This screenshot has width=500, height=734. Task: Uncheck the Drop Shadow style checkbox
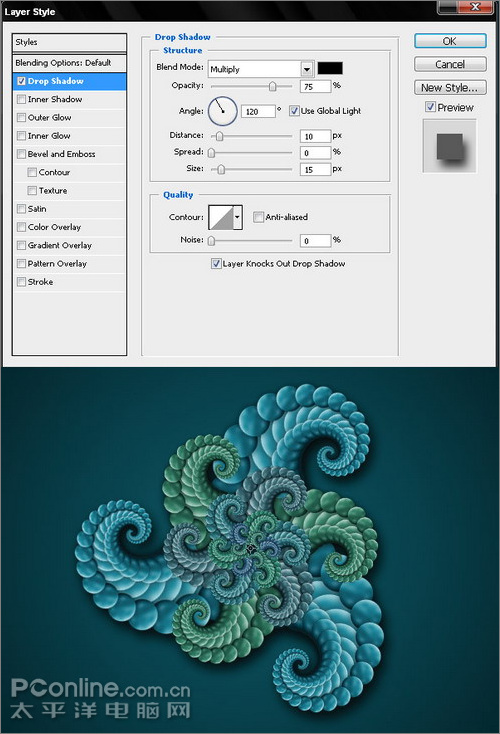(21, 81)
